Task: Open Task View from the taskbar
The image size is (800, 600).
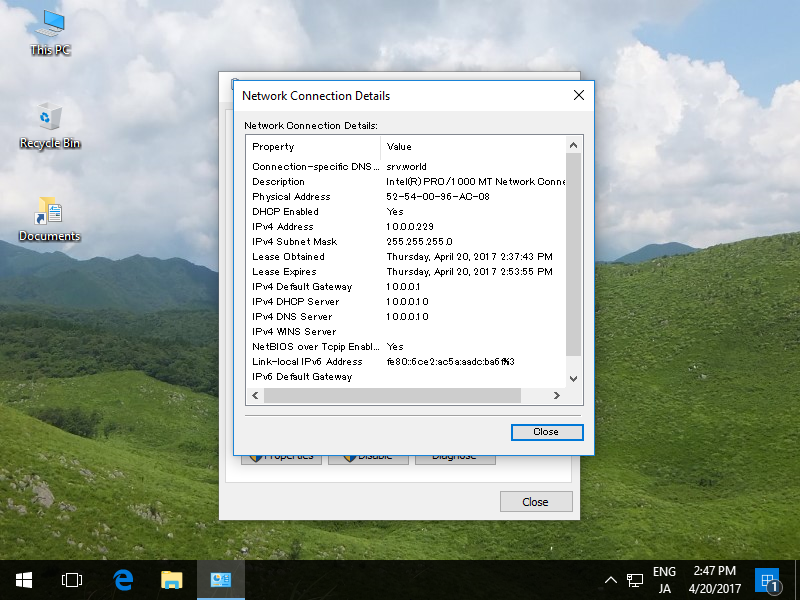Action: [x=71, y=580]
